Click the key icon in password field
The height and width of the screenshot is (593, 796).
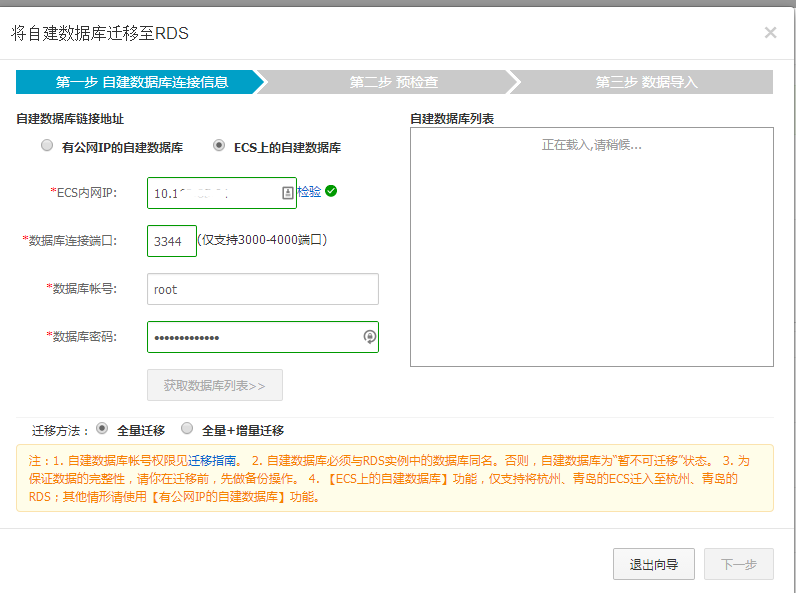[x=369, y=337]
